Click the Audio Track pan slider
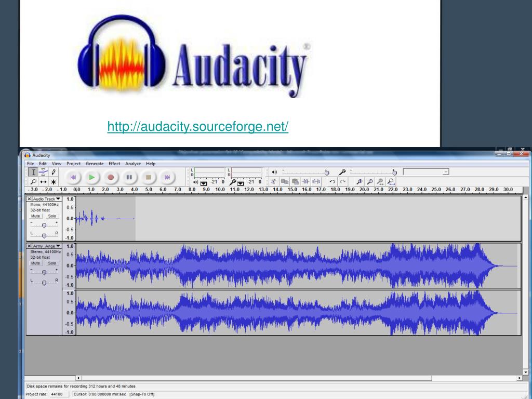This screenshot has width=532, height=399. [x=44, y=235]
